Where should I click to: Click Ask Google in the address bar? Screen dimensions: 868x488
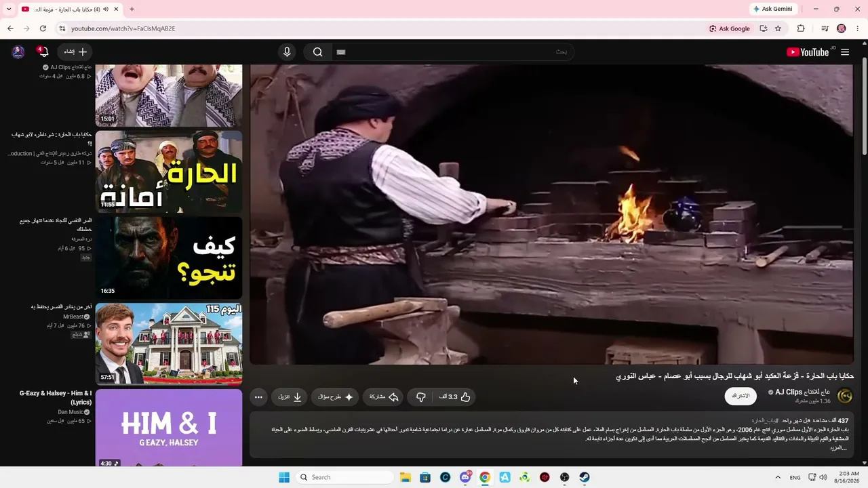click(x=730, y=28)
